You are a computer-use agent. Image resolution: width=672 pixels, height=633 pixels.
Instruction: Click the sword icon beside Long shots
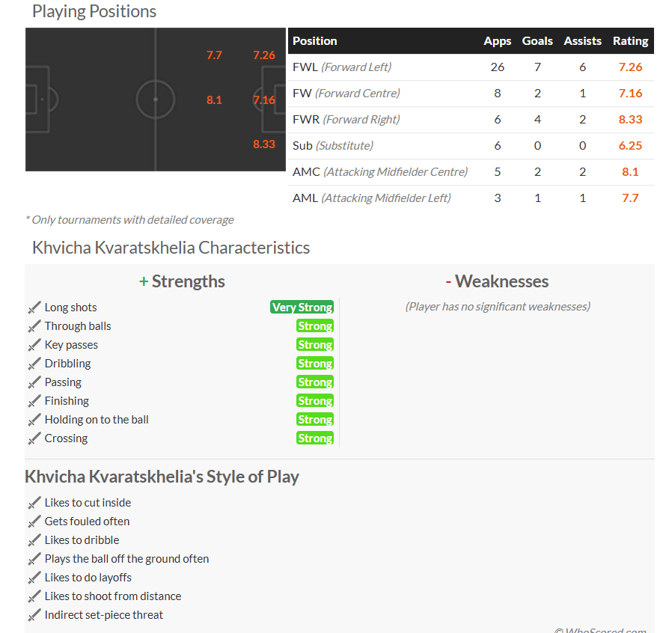[34, 308]
